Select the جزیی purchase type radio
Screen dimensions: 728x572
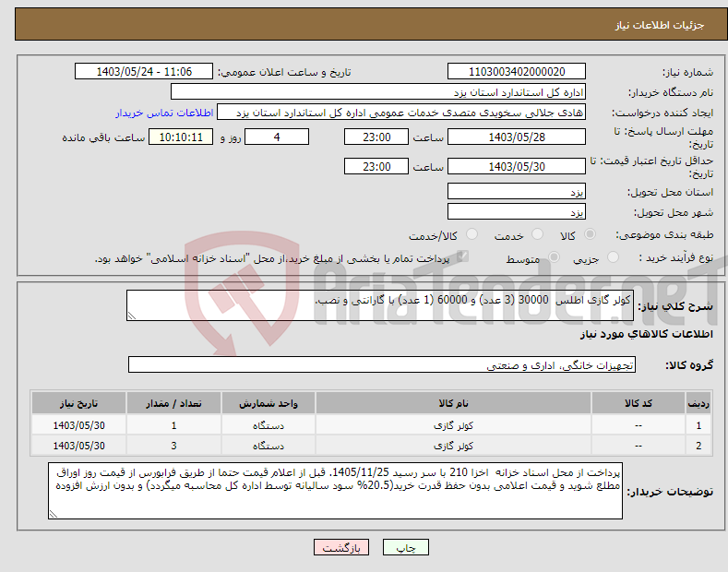(613, 256)
